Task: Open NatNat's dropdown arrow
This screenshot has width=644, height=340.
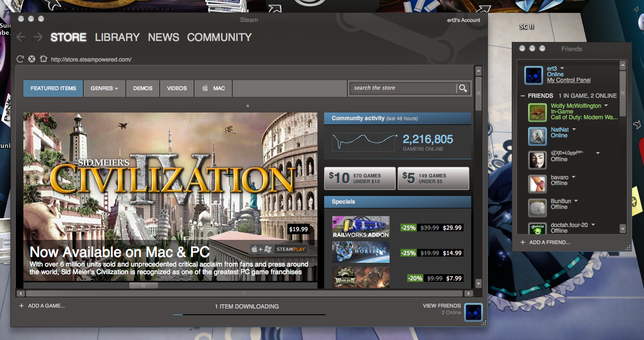Action: 574,129
